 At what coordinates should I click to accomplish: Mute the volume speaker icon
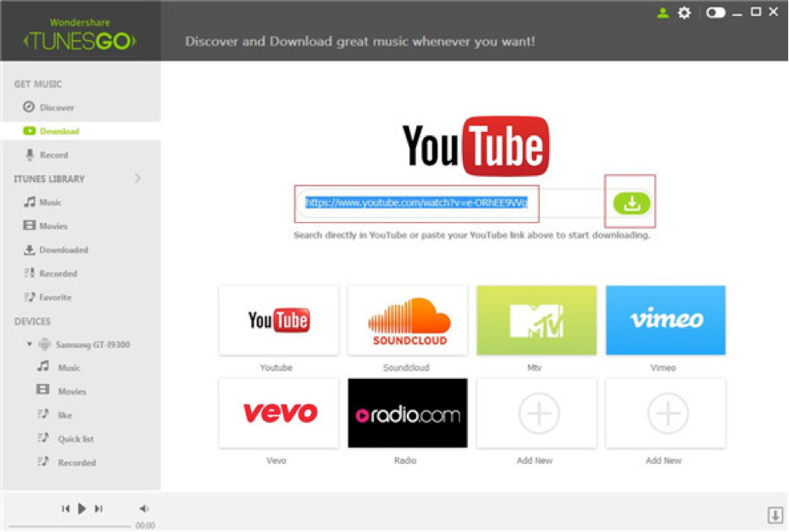(x=144, y=508)
